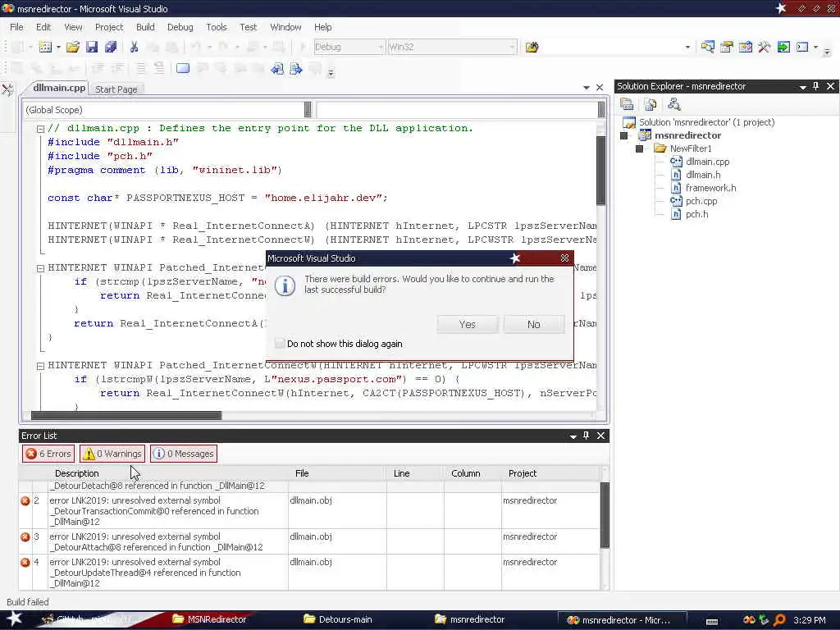Open the Properties Window toolbar icon
The width and height of the screenshot is (840, 630).
click(x=727, y=47)
